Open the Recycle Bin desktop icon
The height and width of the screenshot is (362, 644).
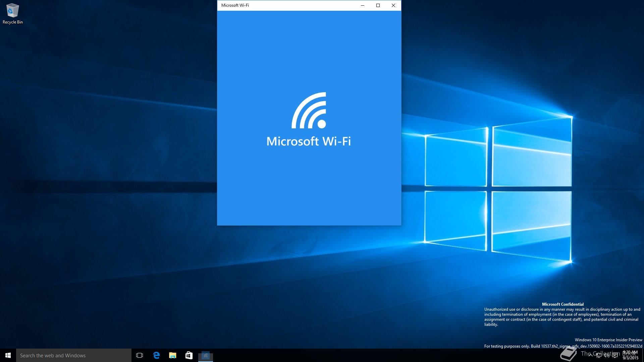tap(13, 14)
